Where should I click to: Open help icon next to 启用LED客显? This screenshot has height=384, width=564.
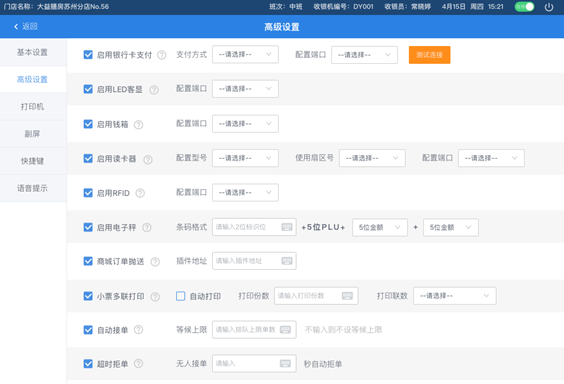154,90
